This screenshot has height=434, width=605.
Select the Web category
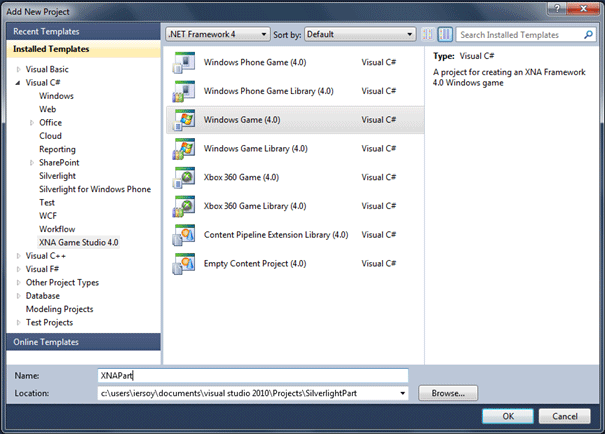pyautogui.click(x=47, y=110)
